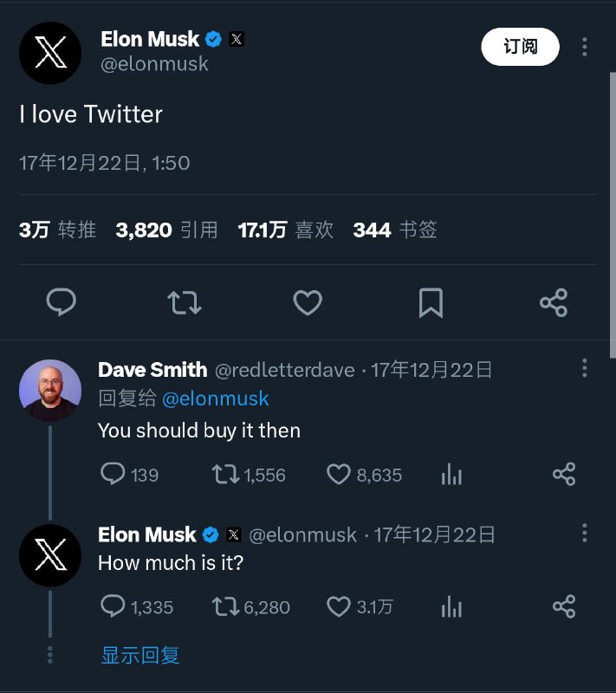This screenshot has height=693, width=616.
Task: Like Dave Smith's reply
Action: 338,474
